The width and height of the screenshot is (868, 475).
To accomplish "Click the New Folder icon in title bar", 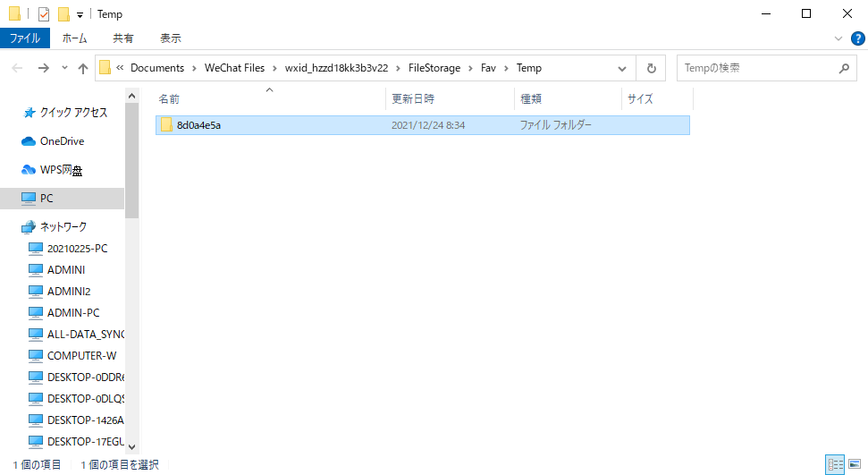I will tap(63, 14).
